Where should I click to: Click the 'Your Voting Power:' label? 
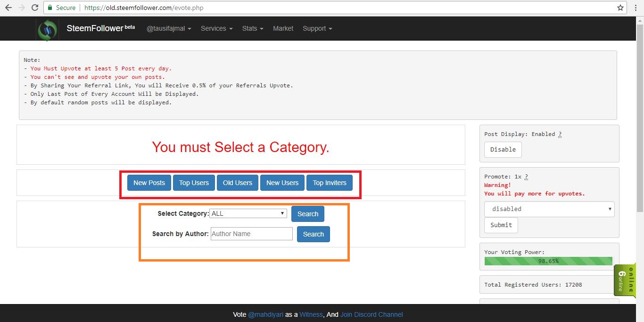(x=514, y=252)
